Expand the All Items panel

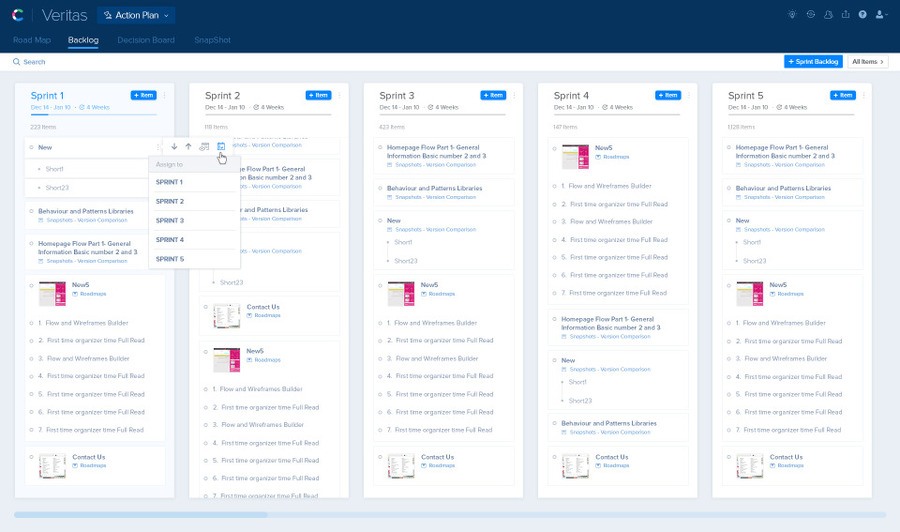pos(868,61)
